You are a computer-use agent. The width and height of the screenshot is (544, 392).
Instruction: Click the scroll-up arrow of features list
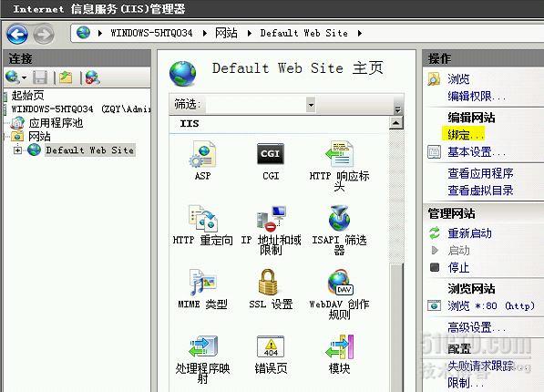pos(395,123)
